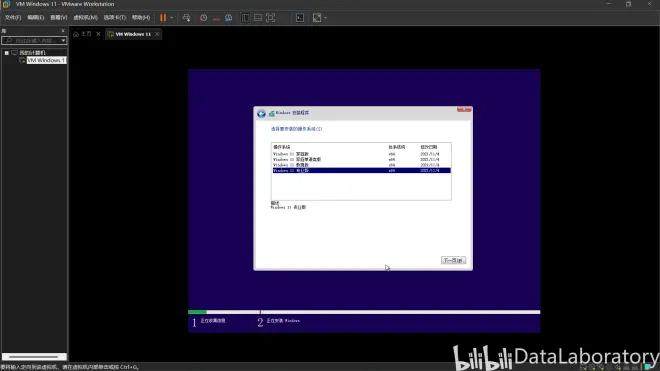Close the library side panel
Image resolution: width=660 pixels, height=371 pixels.
[x=63, y=31]
